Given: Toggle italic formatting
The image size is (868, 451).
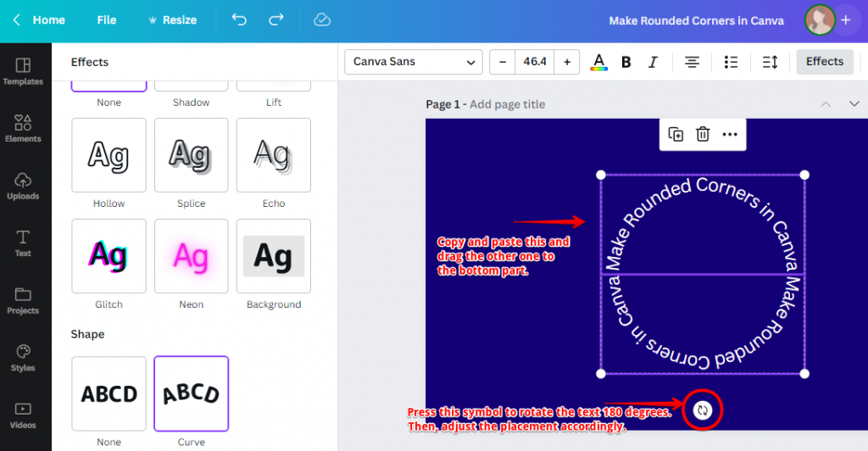Looking at the screenshot, I should [x=653, y=62].
